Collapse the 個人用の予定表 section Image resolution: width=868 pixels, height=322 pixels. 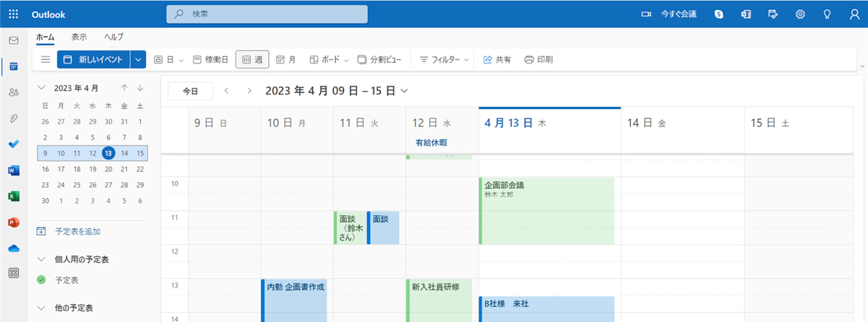point(41,259)
